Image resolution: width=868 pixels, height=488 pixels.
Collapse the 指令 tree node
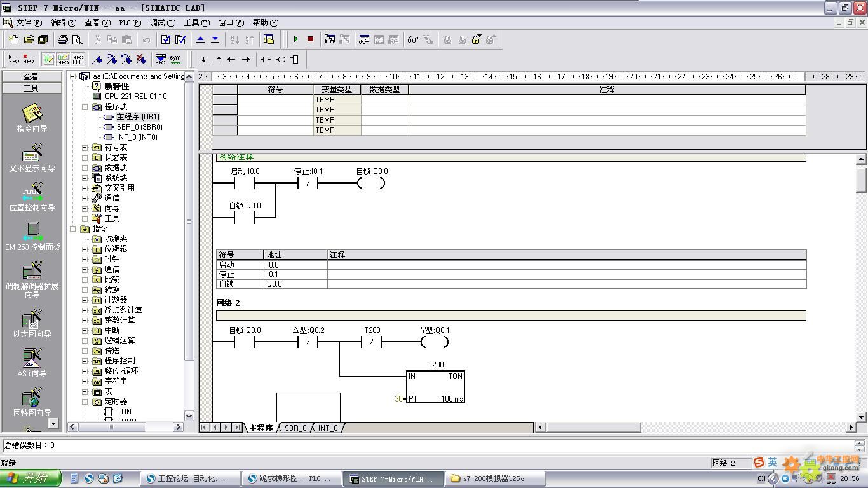pyautogui.click(x=73, y=229)
